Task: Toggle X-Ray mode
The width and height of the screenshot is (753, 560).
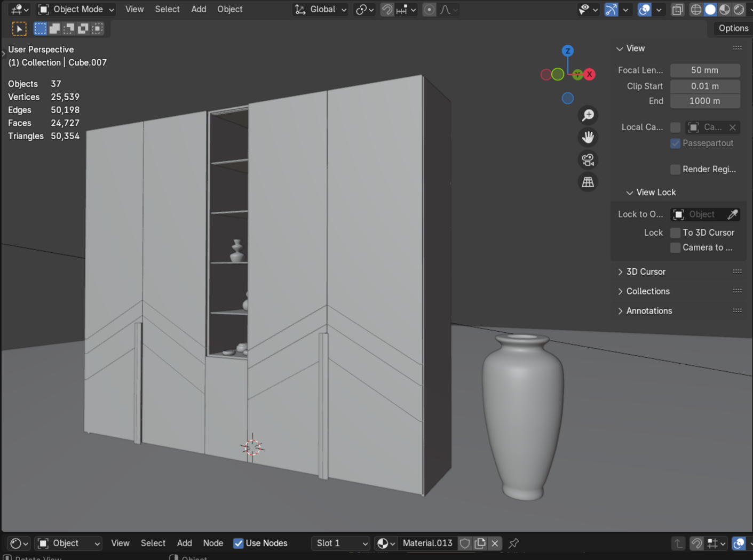Action: [677, 10]
